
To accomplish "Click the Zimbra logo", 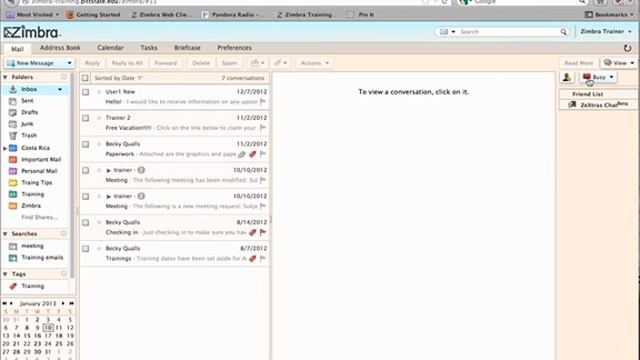I will point(31,32).
